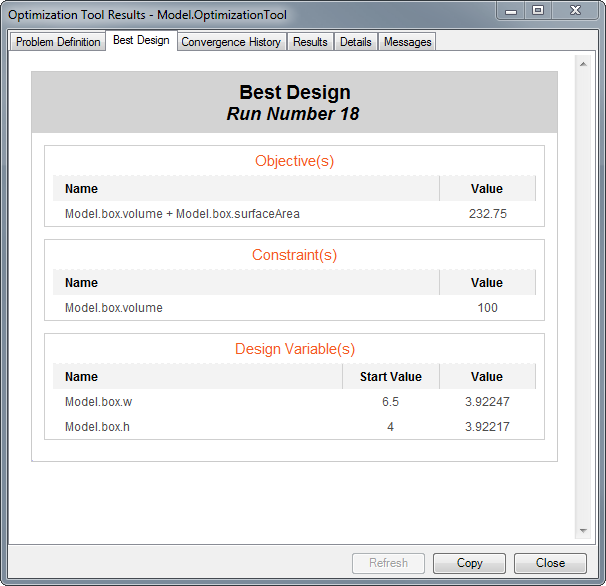Select the Model.box.w design variable row
Viewport: 606px width, 586px height.
[98, 402]
